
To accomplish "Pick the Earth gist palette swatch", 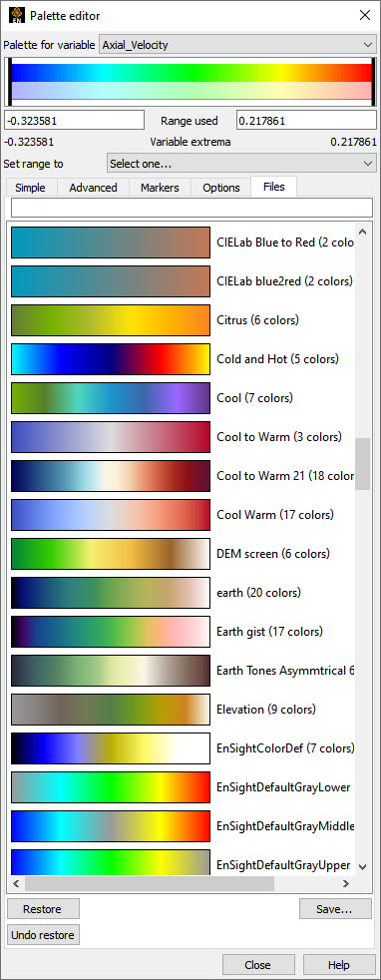I will point(111,632).
